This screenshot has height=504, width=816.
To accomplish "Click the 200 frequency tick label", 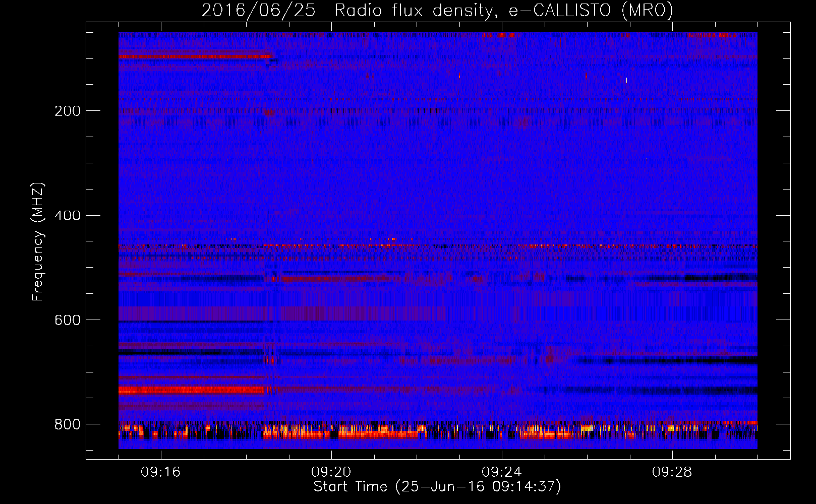I will tap(68, 111).
